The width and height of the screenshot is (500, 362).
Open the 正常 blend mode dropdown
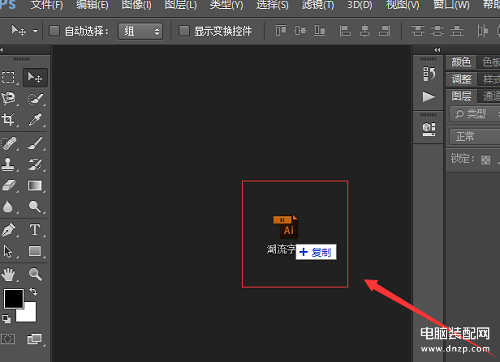[x=475, y=136]
